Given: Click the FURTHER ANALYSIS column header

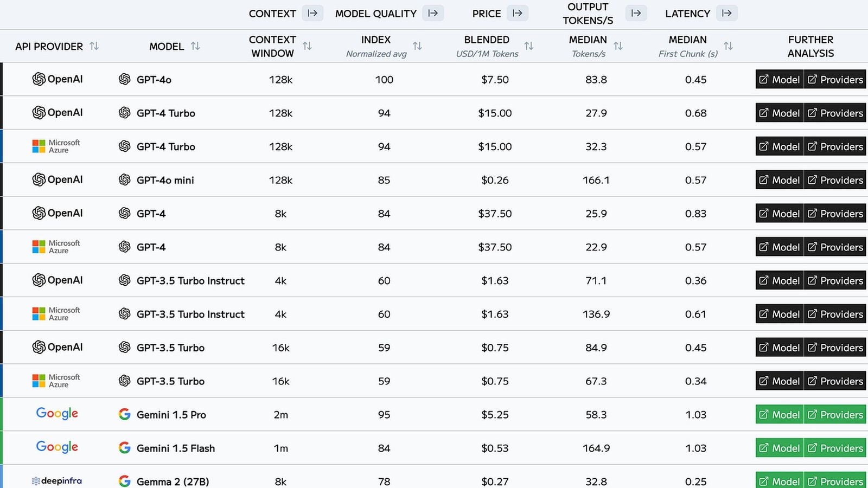Looking at the screenshot, I should [x=810, y=46].
